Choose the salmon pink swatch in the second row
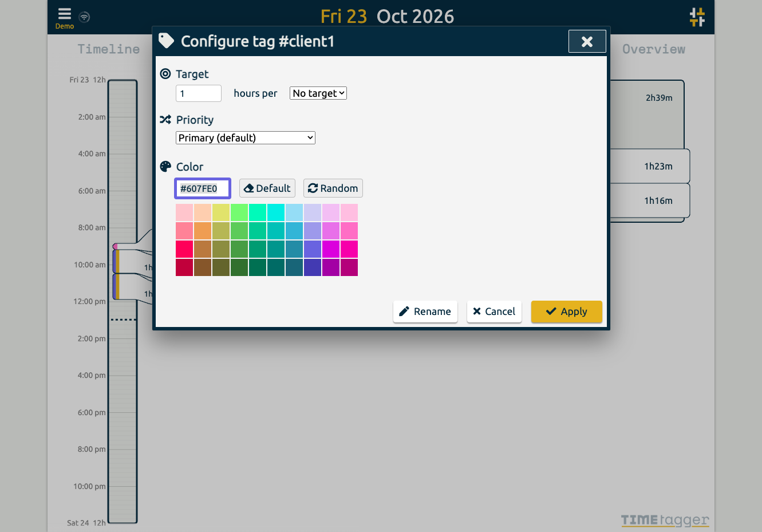762x532 pixels. (184, 231)
